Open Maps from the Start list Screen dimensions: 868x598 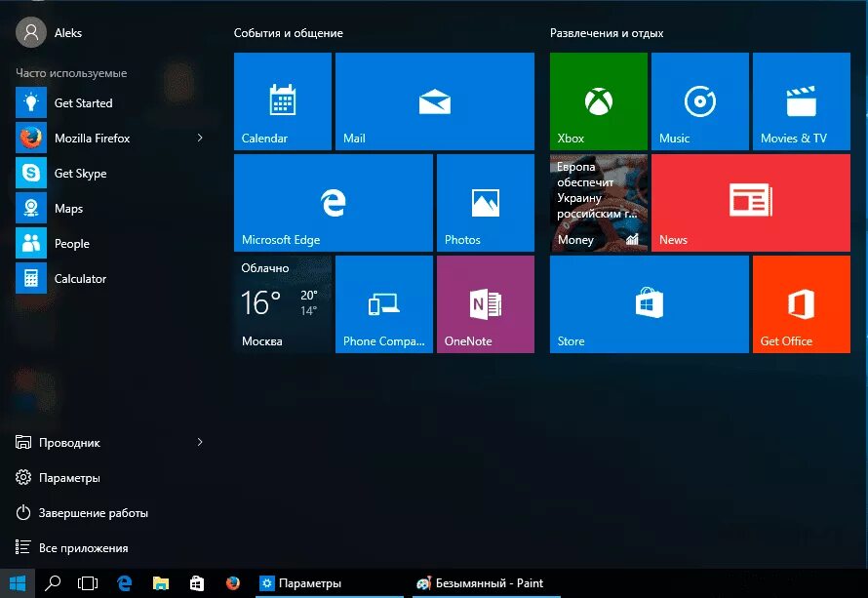(x=111, y=208)
